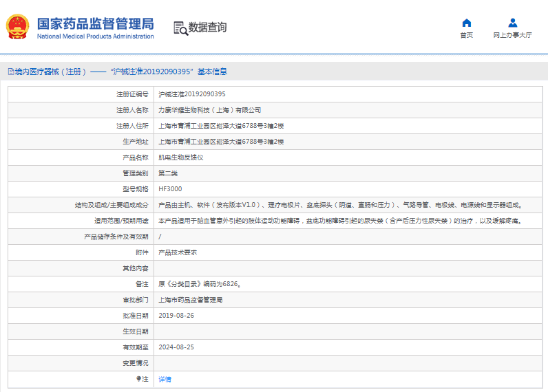Click the 上海市药品监督管理局 approval department cell

click(x=190, y=300)
